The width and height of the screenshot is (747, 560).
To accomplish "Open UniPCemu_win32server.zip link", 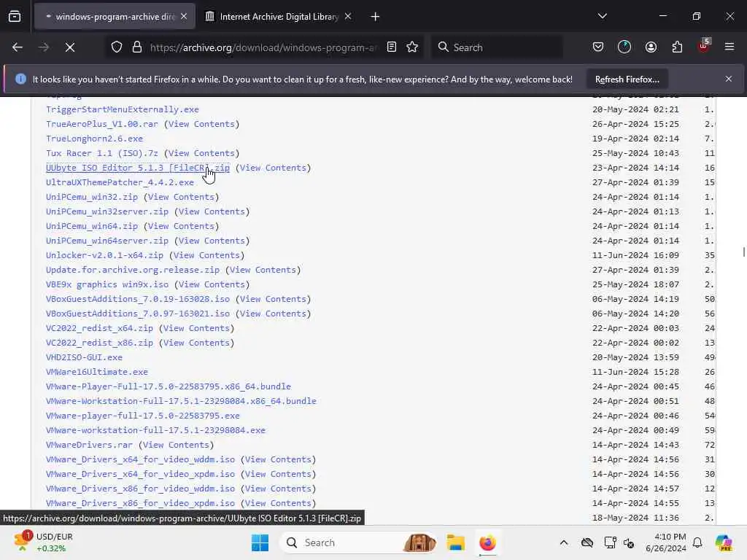I will click(107, 211).
